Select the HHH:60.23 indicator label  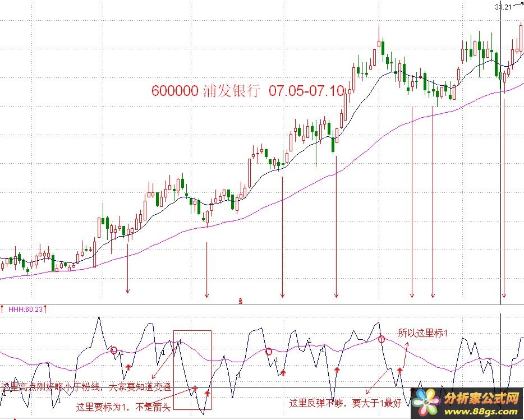(25, 310)
